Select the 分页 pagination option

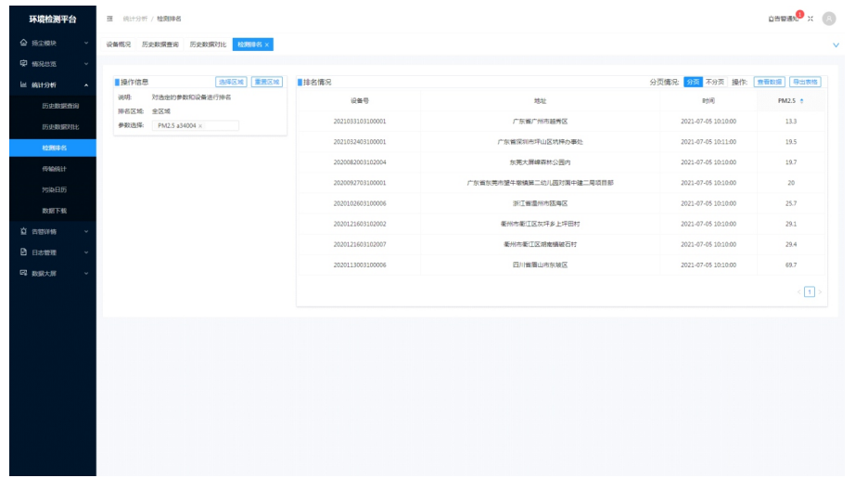[x=692, y=82]
